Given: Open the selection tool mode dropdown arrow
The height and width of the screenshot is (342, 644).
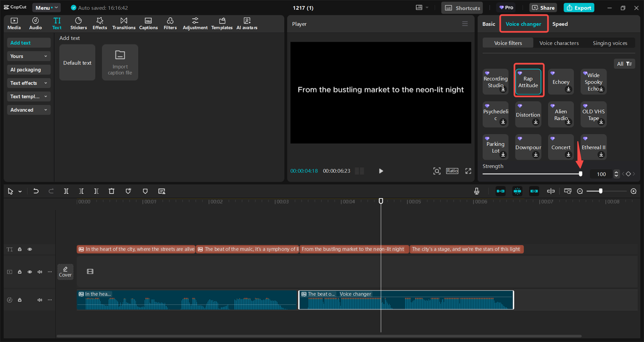Looking at the screenshot, I should 20,192.
